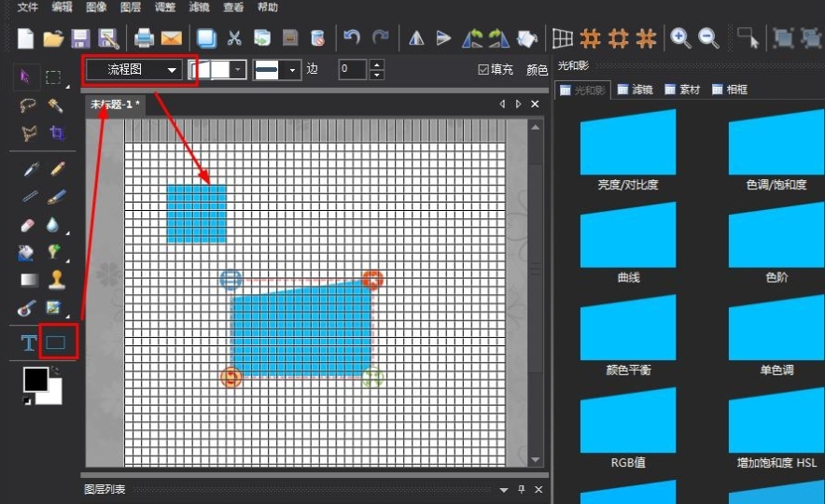Select the Blur water drop tool
Image resolution: width=825 pixels, height=504 pixels.
(52, 225)
